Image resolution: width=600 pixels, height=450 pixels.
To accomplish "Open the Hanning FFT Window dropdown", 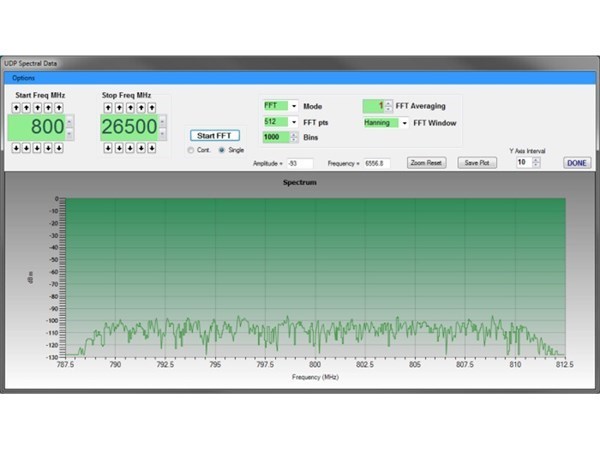I will click(404, 123).
